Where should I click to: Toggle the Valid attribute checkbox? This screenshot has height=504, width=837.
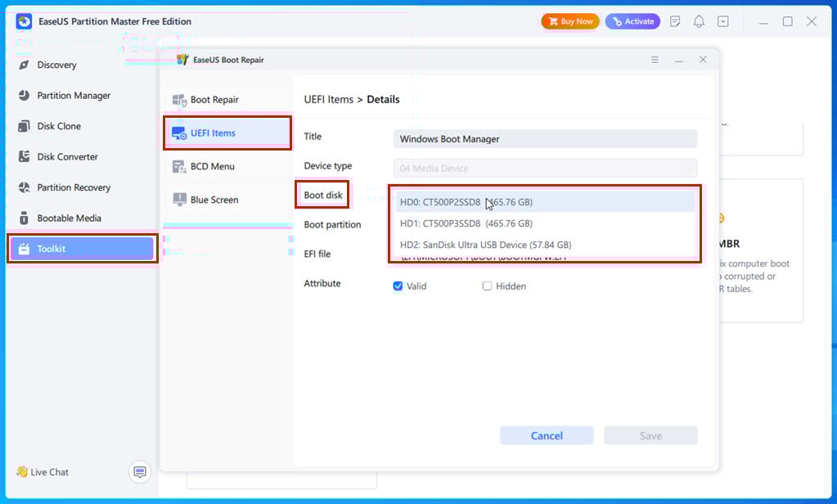398,286
